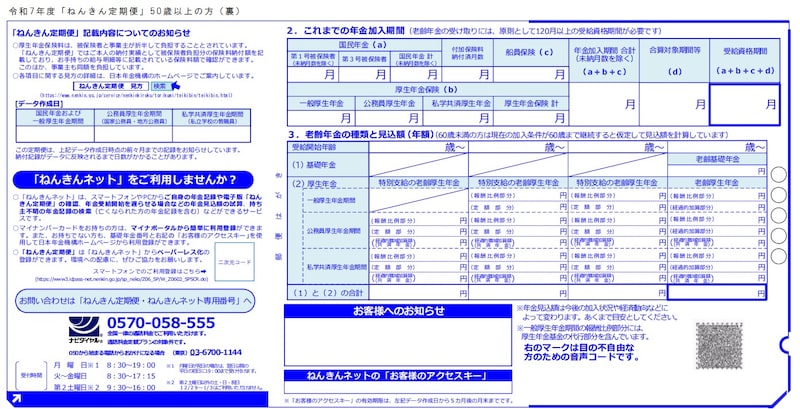The height and width of the screenshot is (409, 800).
Task: Click the 老齢基礎年金 column header
Action: tap(717, 159)
